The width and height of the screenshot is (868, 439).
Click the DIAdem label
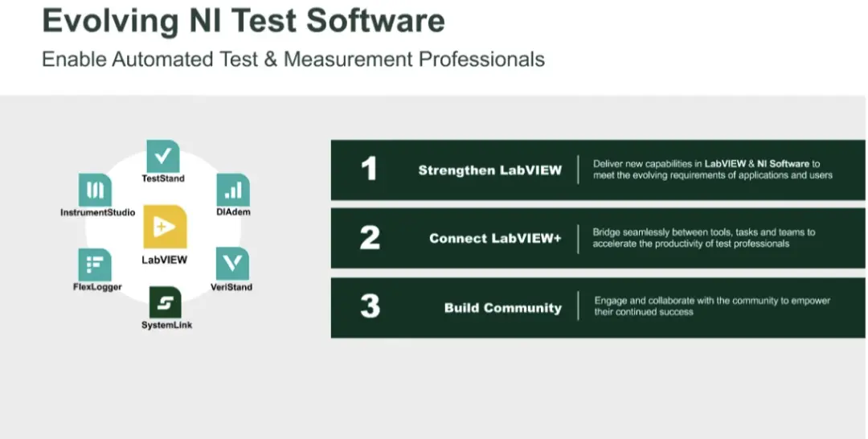pyautogui.click(x=233, y=211)
